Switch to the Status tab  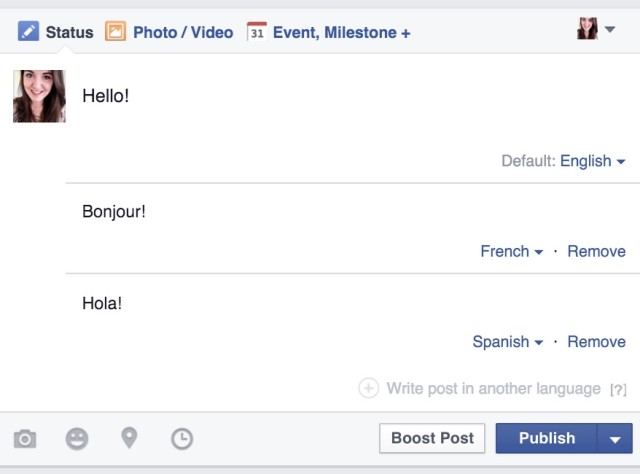tap(56, 32)
